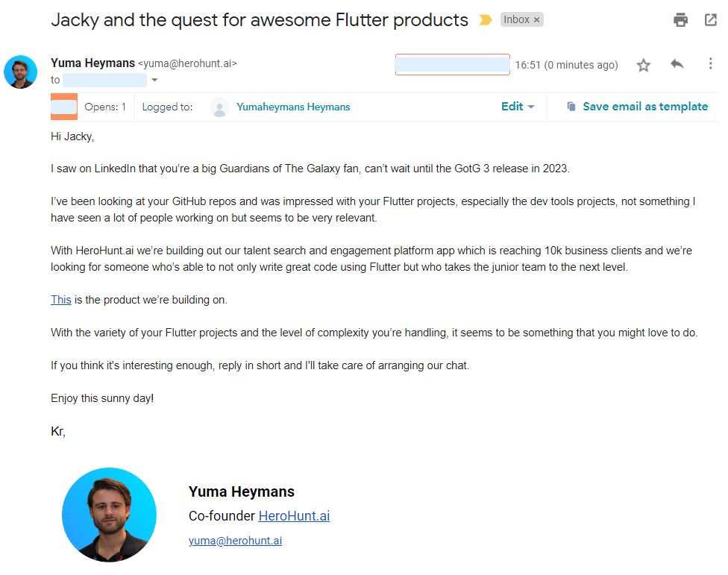This screenshot has height=575, width=728.
Task: Open the 'This' product link
Action: (x=61, y=300)
